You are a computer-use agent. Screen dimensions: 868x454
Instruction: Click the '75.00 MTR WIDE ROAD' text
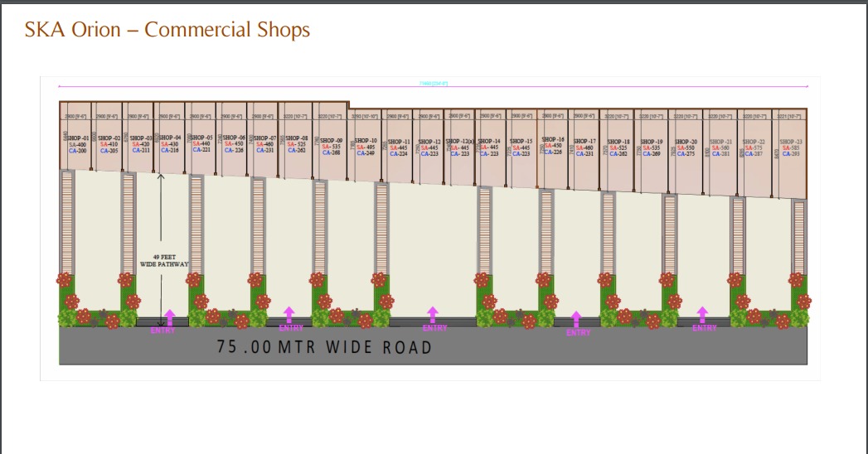(x=324, y=347)
